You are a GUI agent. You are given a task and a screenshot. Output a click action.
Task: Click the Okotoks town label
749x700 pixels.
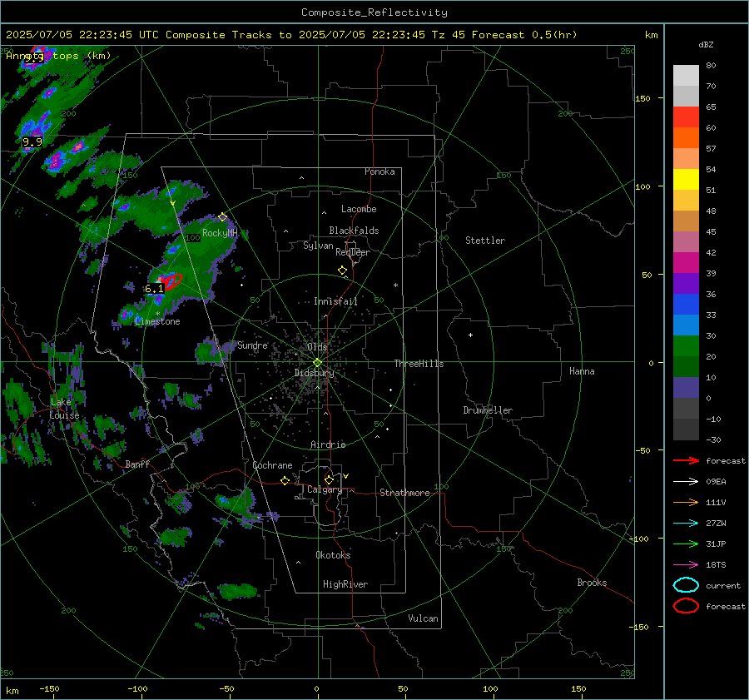click(333, 555)
